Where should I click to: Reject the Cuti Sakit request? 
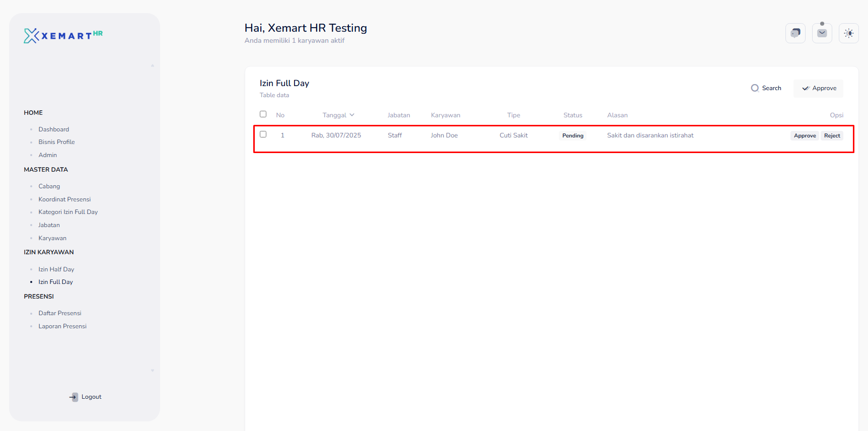[832, 136]
